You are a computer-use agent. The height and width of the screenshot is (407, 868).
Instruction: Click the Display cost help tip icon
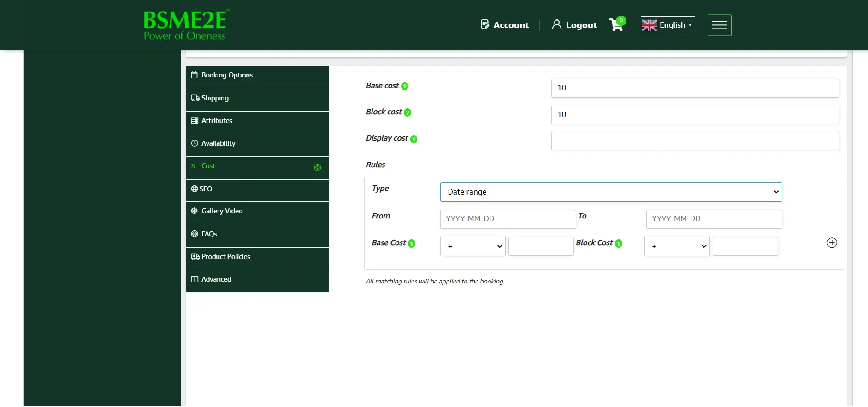point(414,139)
